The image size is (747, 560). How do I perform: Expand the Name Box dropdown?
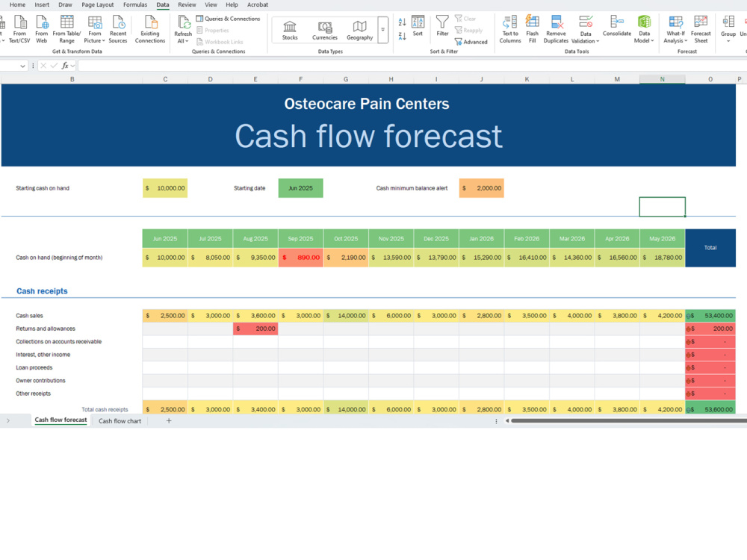pos(22,66)
